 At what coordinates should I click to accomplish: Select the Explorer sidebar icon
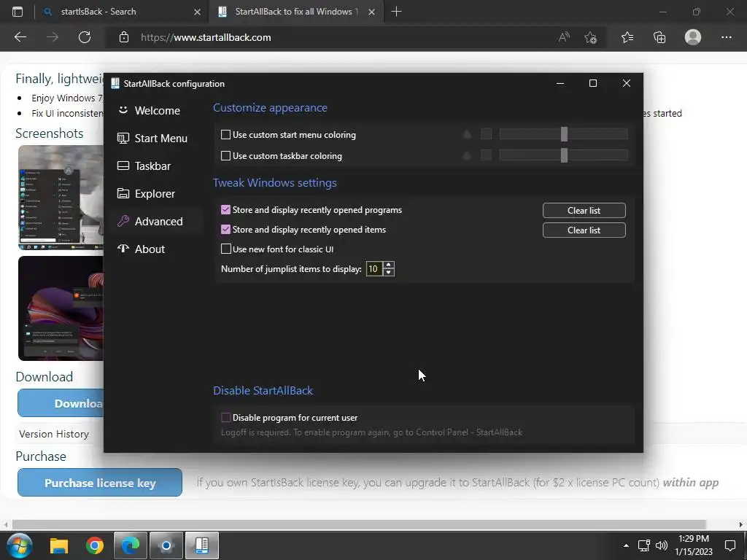[x=123, y=193]
